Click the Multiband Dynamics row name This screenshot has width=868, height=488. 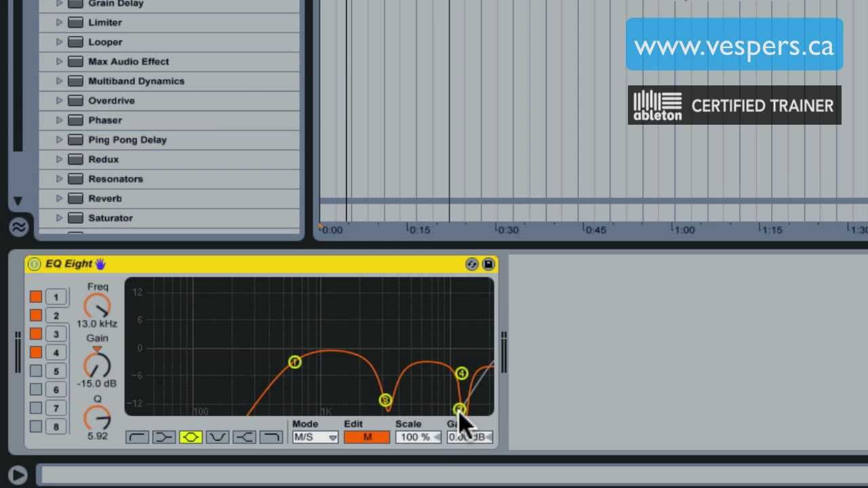pyautogui.click(x=136, y=81)
